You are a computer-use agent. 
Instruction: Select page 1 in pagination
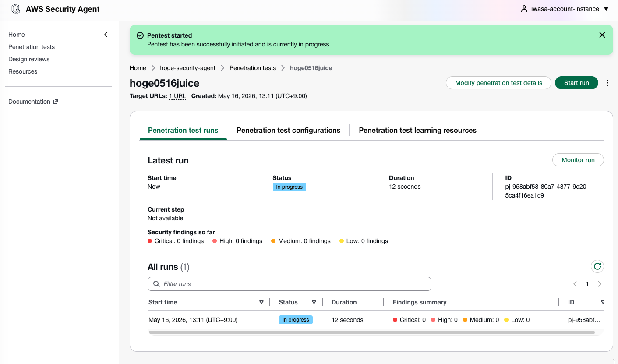[x=587, y=284]
